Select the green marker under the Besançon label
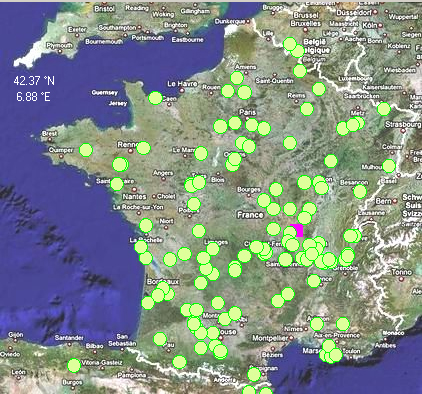 360,192
